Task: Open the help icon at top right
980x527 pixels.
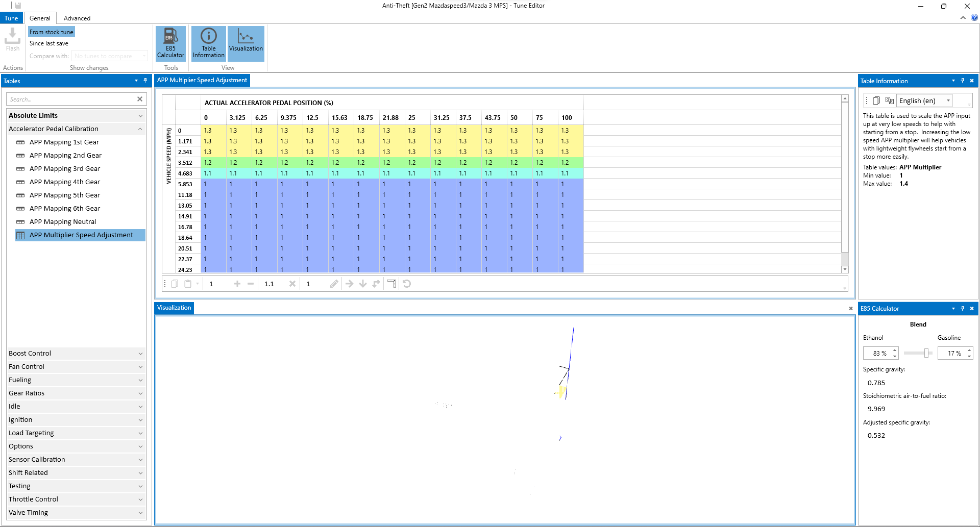Action: pyautogui.click(x=974, y=17)
